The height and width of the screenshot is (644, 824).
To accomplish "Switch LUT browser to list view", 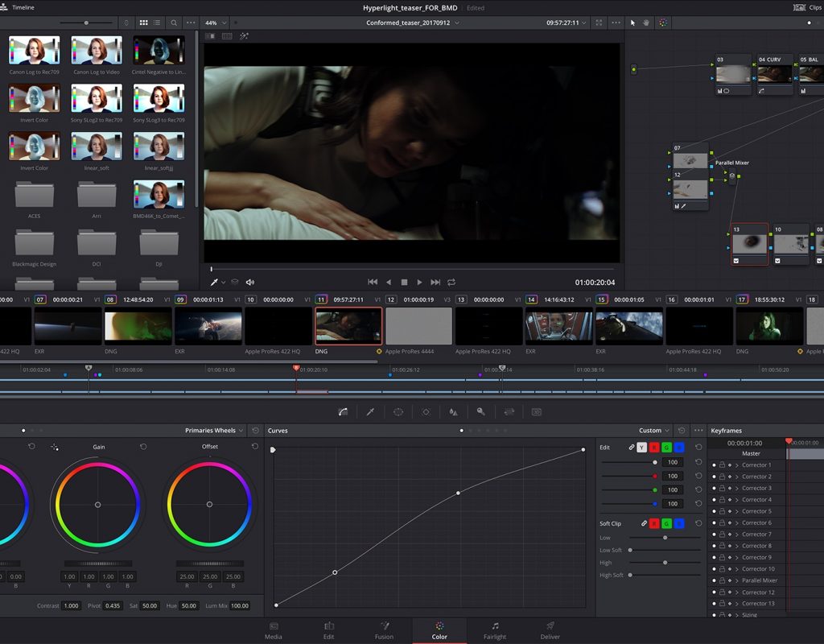I will 157,23.
